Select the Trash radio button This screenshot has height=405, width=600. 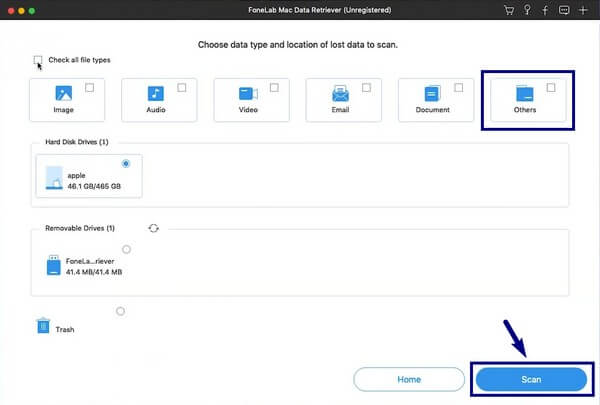pyautogui.click(x=121, y=311)
